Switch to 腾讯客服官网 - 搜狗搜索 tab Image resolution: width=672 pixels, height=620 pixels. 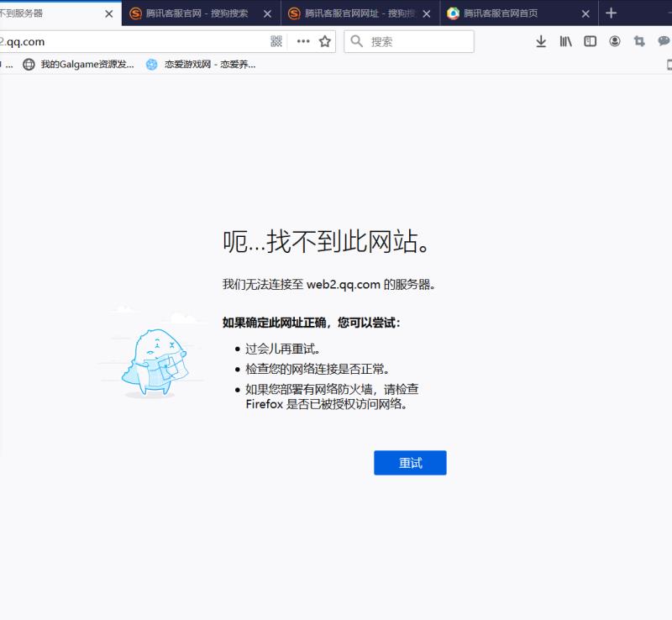(201, 13)
